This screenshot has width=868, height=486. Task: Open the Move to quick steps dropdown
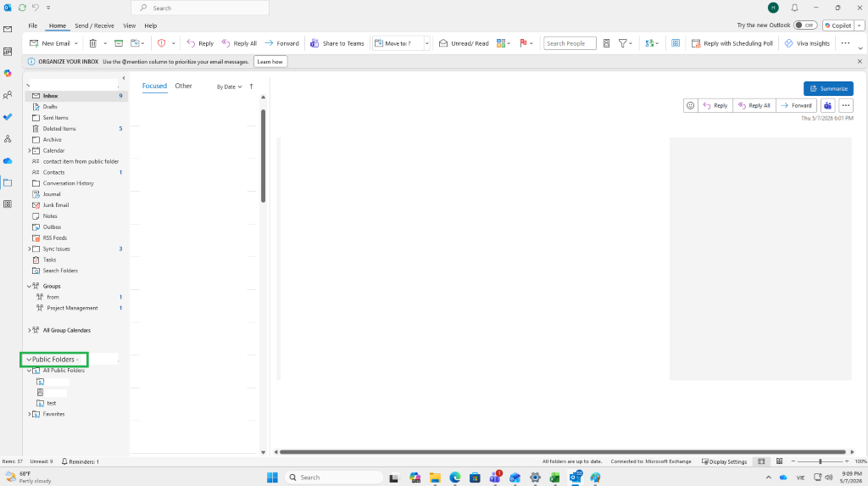click(x=427, y=43)
